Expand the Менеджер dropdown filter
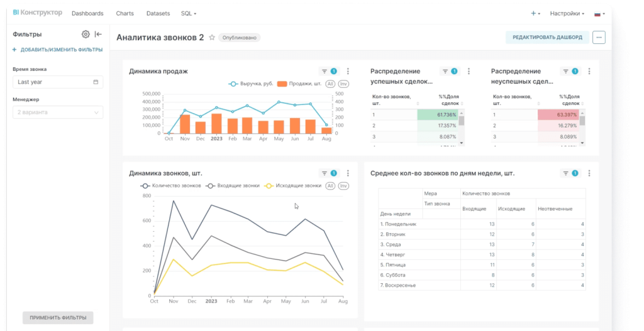This screenshot has width=644, height=331. tap(58, 112)
